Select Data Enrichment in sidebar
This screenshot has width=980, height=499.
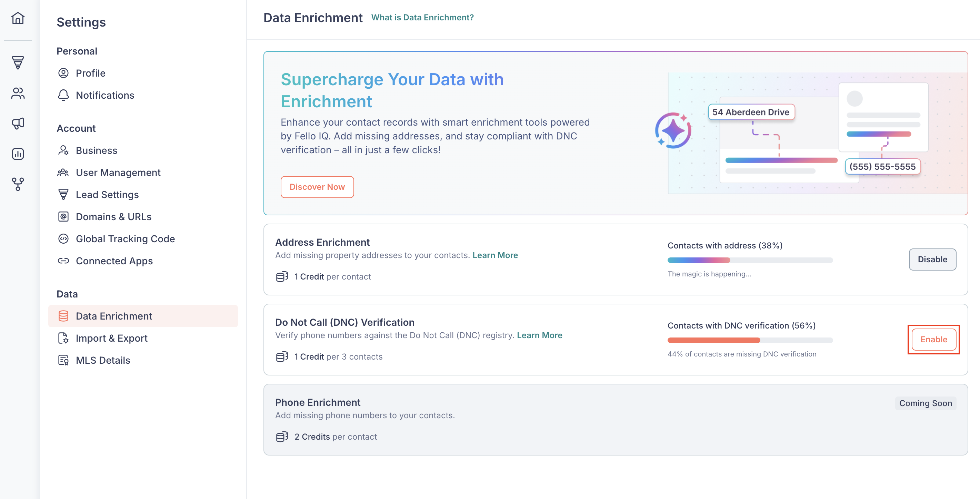(x=143, y=316)
